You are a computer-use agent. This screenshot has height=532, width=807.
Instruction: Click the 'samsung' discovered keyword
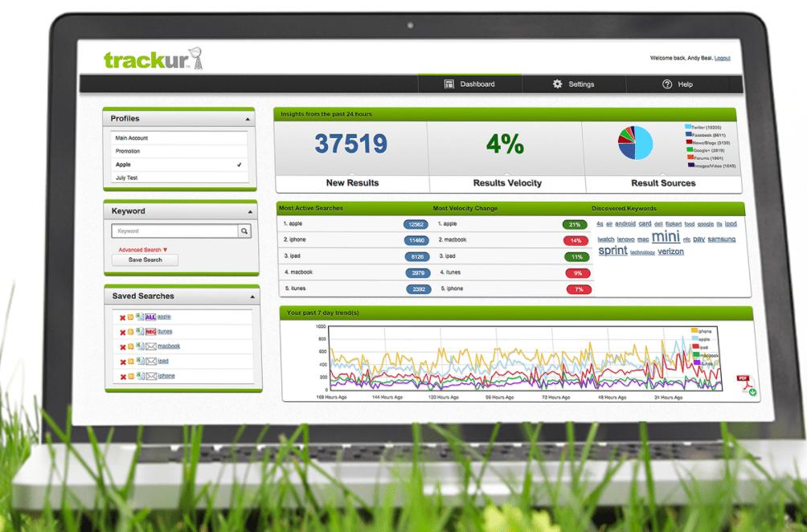(721, 239)
